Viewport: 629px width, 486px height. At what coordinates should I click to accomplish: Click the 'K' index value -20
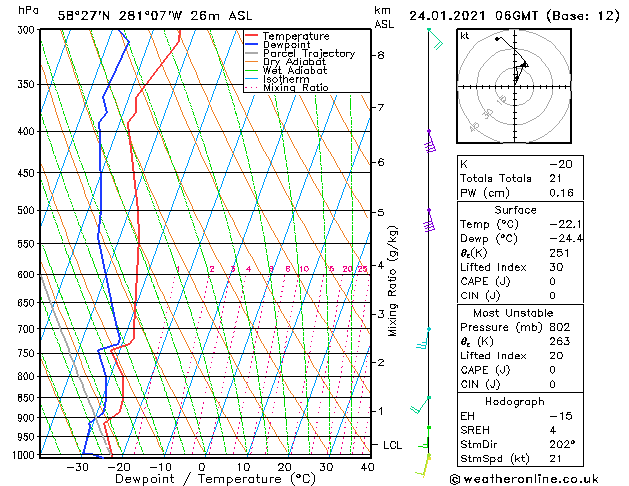[561, 164]
